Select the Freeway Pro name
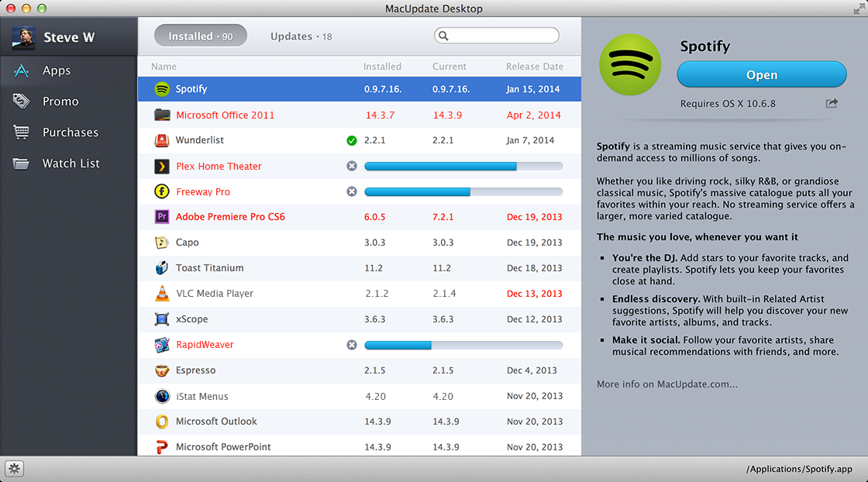868x482 pixels. [202, 191]
